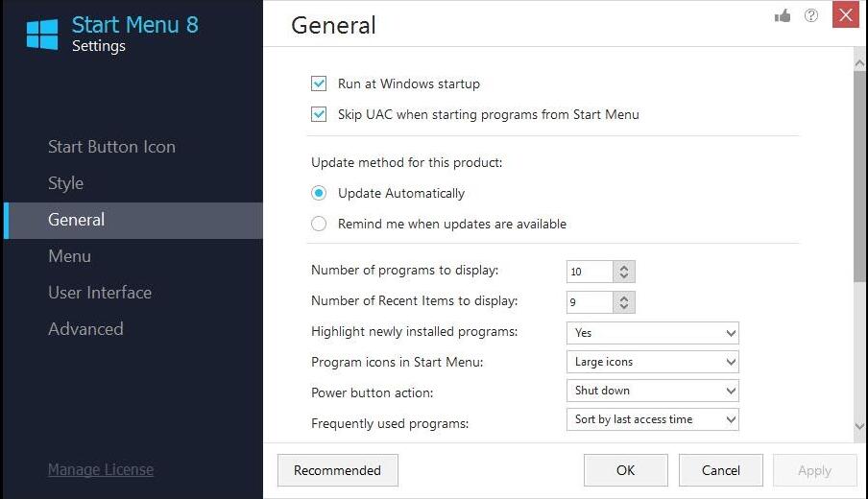This screenshot has width=868, height=499.
Task: Open help via question mark icon
Action: click(x=811, y=15)
